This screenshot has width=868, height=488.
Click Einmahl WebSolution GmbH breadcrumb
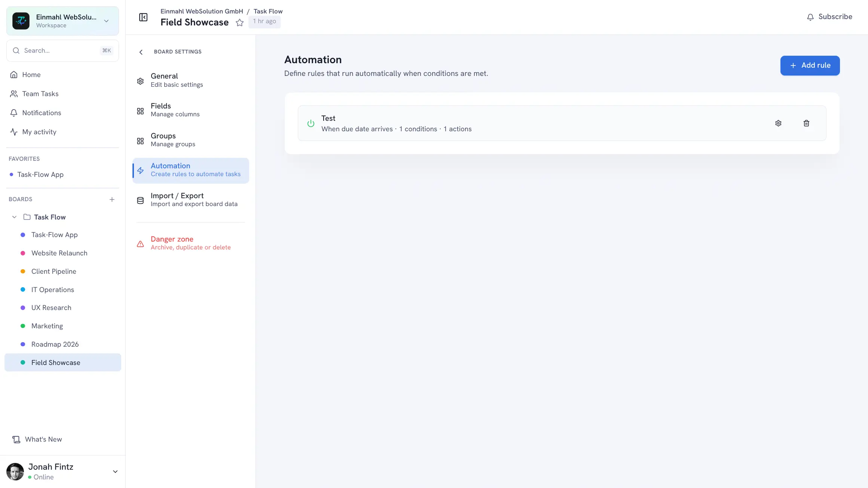click(202, 12)
